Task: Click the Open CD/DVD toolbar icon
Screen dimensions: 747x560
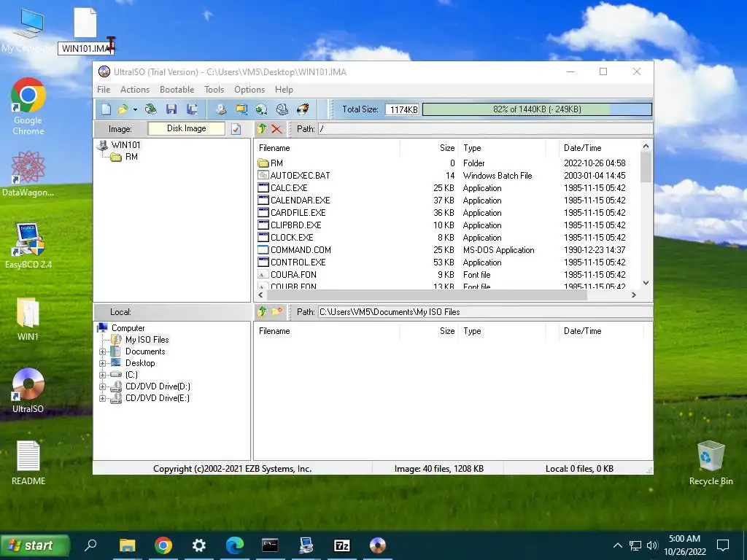Action: click(x=150, y=109)
